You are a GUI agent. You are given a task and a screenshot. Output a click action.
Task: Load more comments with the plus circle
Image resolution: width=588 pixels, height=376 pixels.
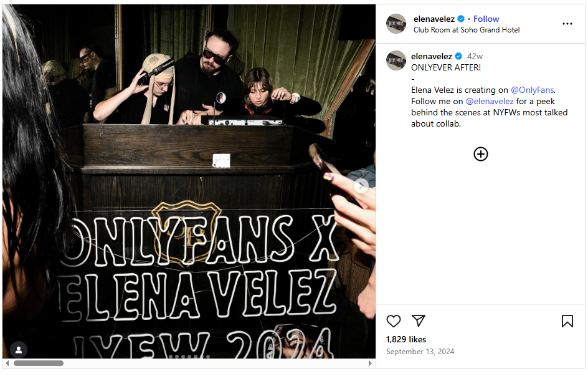point(480,154)
